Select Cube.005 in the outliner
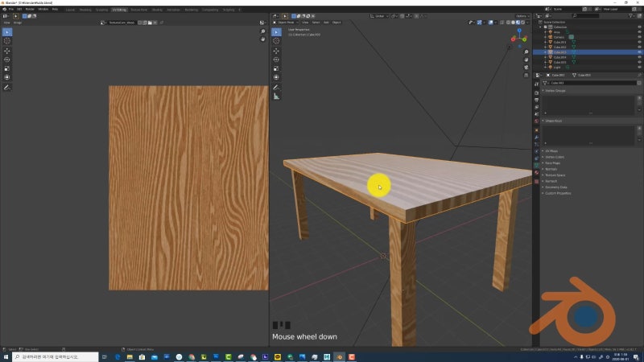This screenshot has width=644, height=362. [x=559, y=63]
